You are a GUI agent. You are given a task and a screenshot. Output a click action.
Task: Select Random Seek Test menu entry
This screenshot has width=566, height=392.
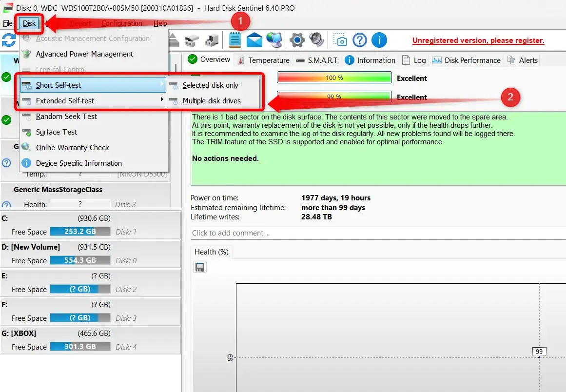coord(94,117)
